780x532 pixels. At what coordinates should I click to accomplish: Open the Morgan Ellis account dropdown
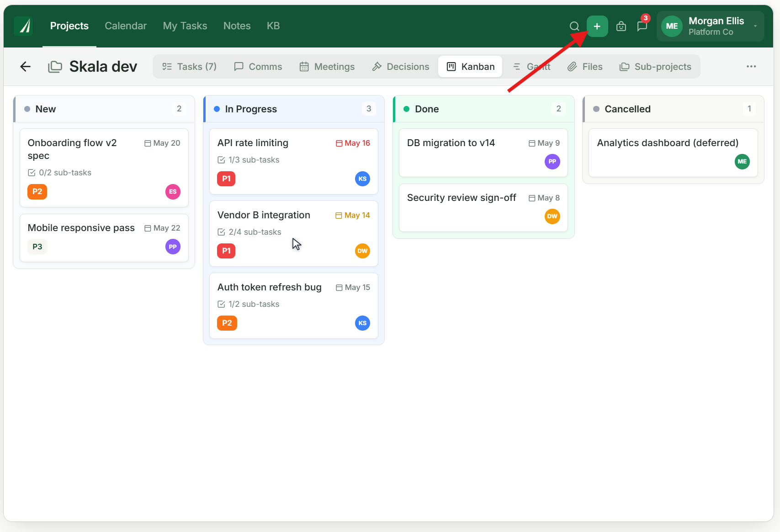711,26
